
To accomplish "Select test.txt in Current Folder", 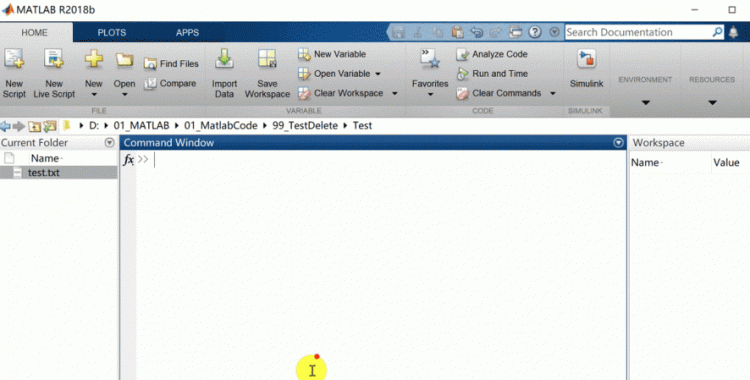I will pos(58,173).
